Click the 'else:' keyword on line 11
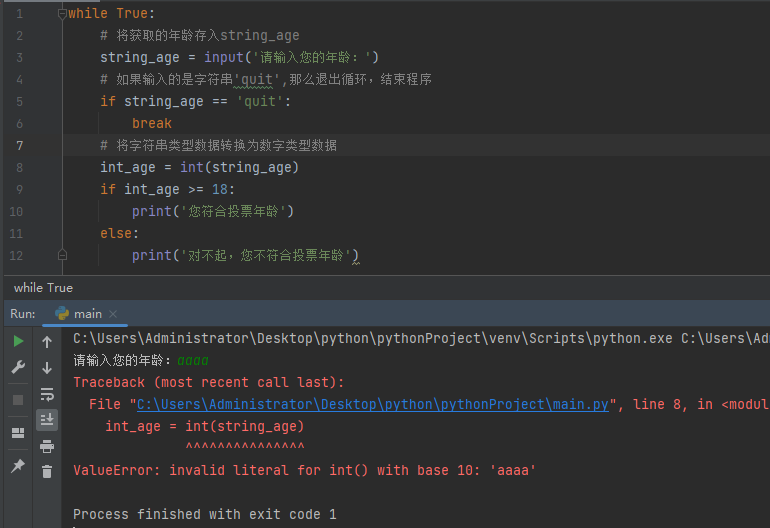 119,233
